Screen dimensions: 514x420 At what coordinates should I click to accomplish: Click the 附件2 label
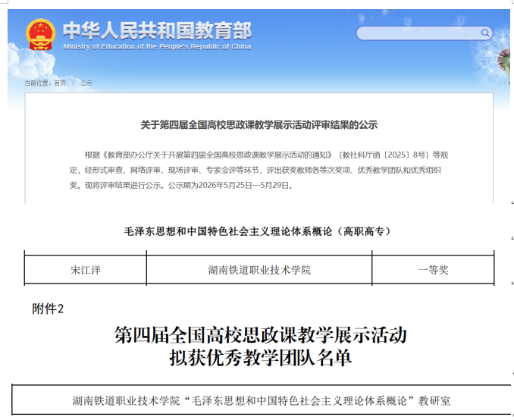[x=48, y=309]
